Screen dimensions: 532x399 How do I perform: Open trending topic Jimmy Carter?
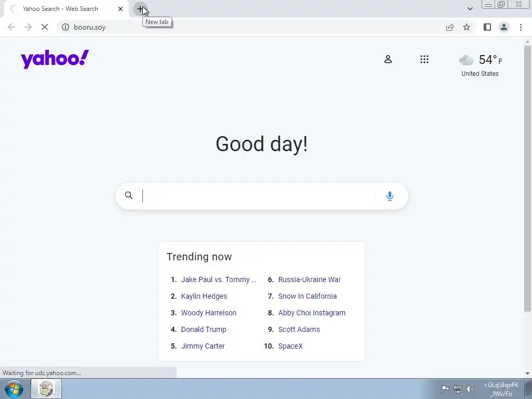[203, 346]
